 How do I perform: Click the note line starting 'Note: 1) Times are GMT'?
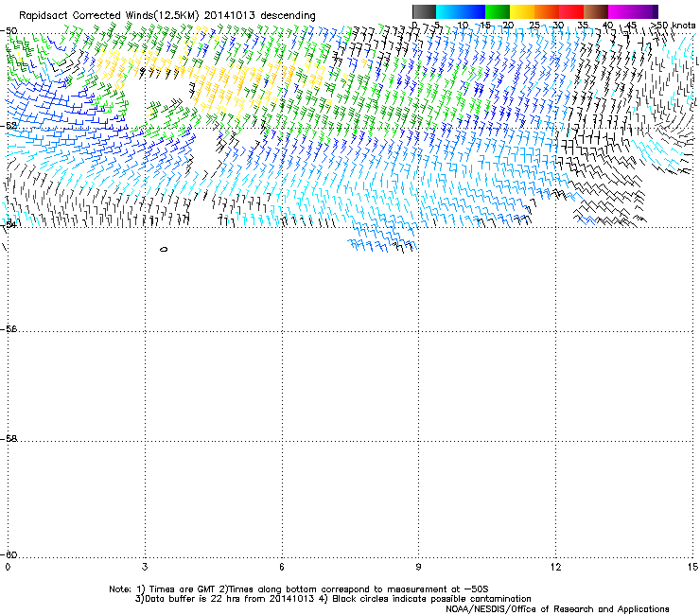299,589
